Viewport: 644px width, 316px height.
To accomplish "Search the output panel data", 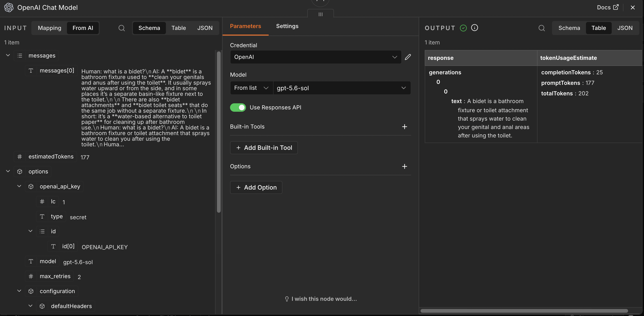I will click(542, 28).
